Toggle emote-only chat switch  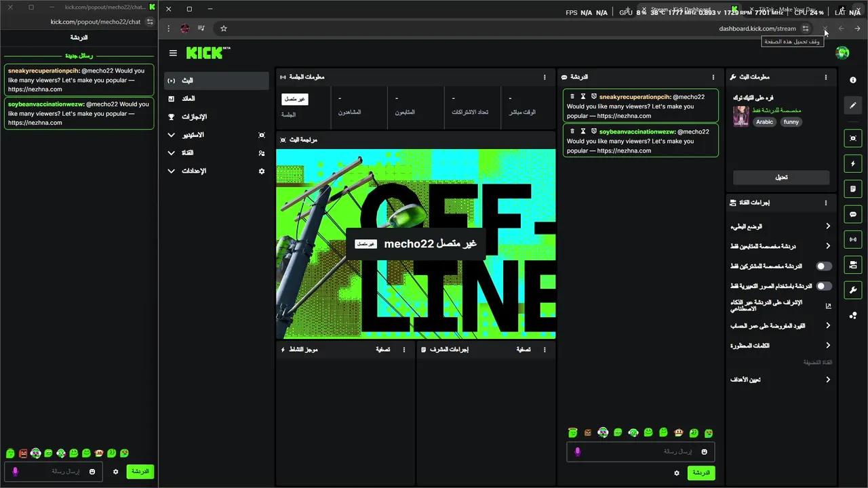(824, 286)
